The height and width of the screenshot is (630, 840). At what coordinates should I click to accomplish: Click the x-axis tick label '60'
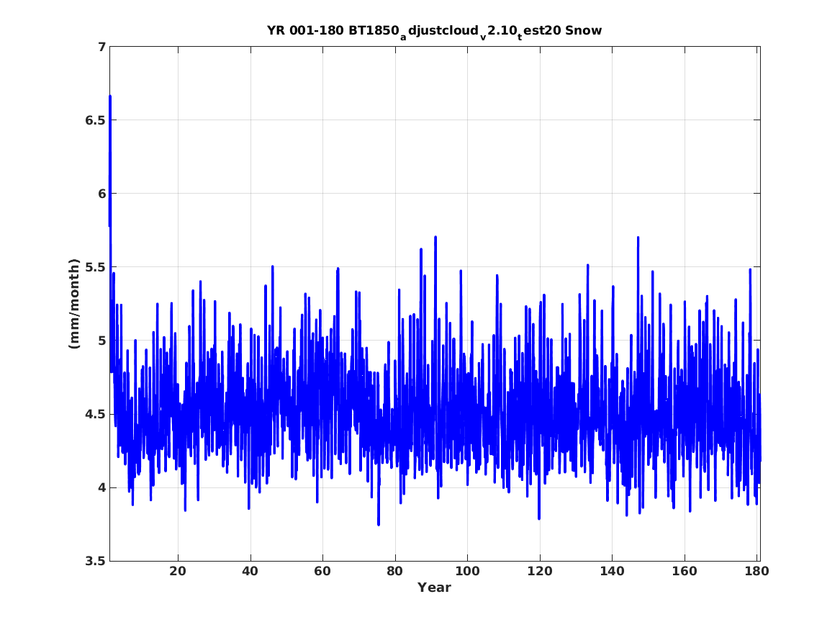(322, 572)
